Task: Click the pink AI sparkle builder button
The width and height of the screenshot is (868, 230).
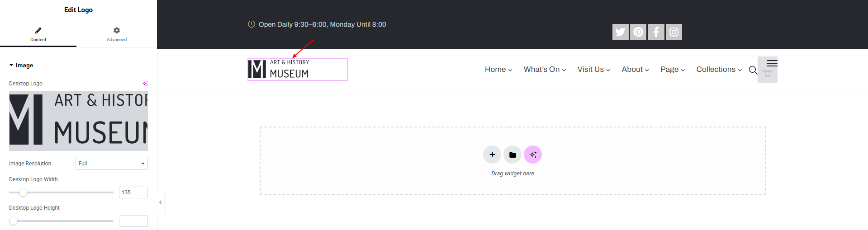Action: (x=533, y=155)
